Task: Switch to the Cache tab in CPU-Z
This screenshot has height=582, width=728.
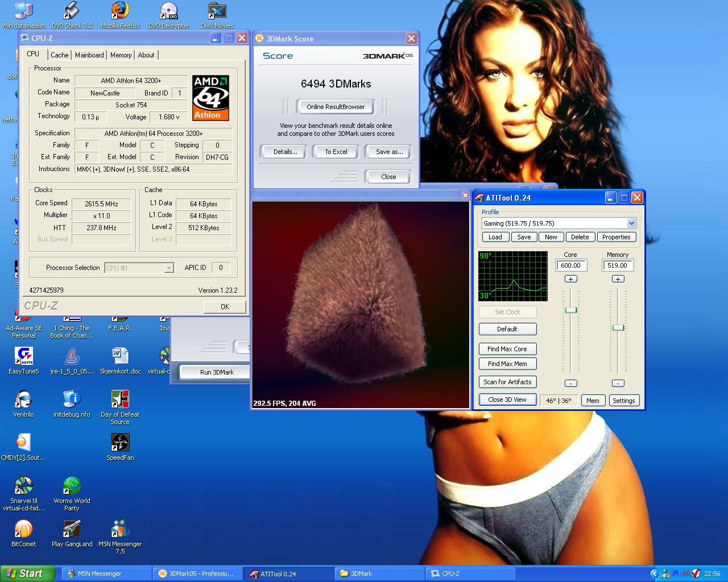Action: [x=59, y=55]
